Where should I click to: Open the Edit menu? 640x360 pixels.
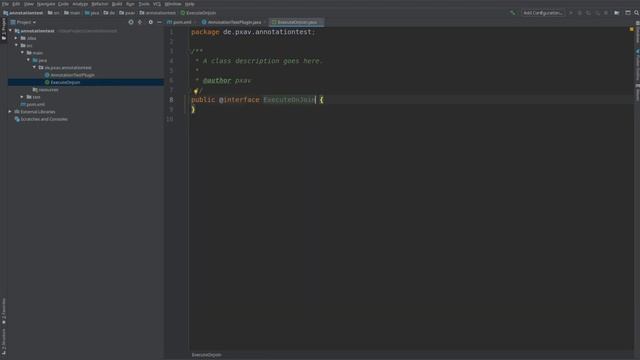[16, 4]
